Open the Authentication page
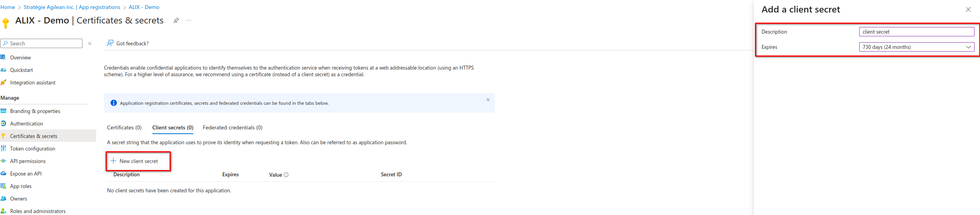Screen dimensions: 980x215 click(x=27, y=124)
